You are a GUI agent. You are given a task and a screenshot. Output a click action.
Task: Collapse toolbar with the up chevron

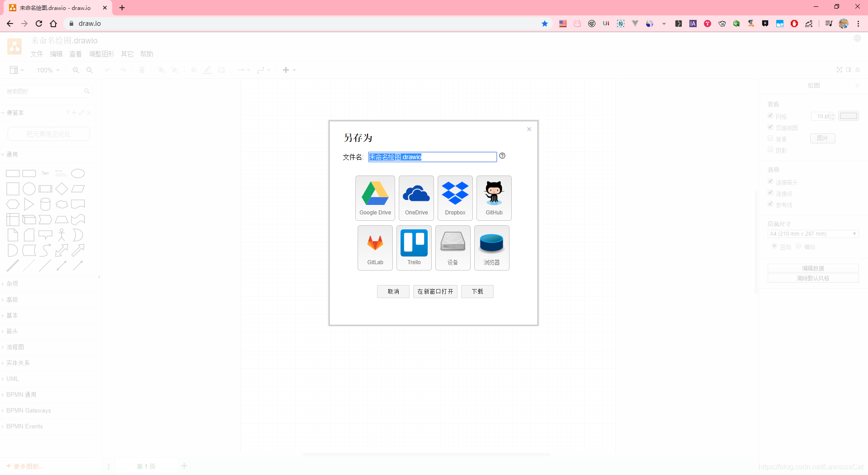click(858, 70)
